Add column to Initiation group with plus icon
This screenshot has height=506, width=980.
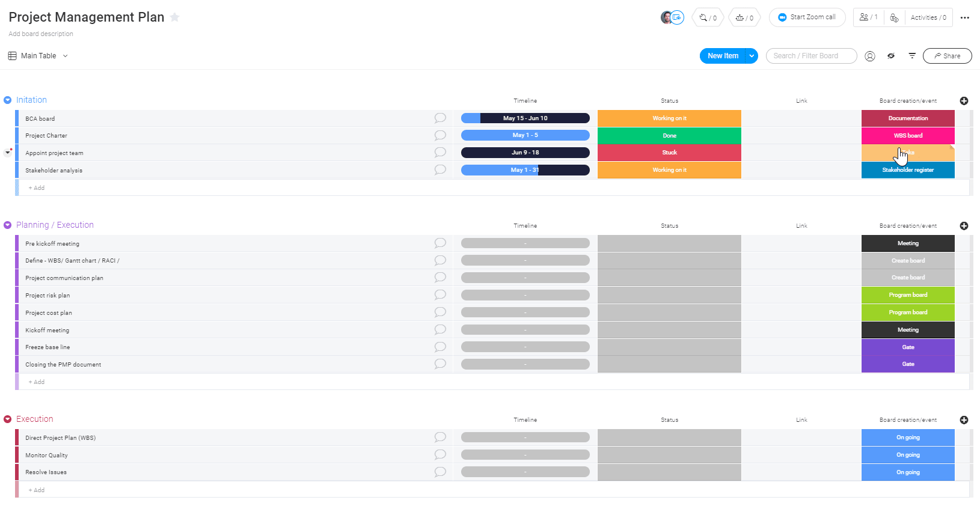point(964,101)
